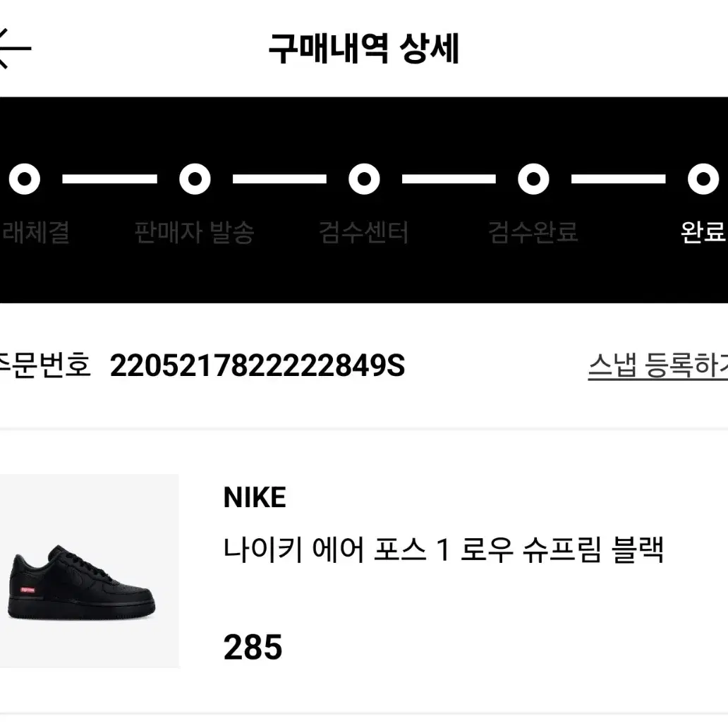Click the size 285 text
Viewport: 728px width, 728px height.
click(x=253, y=647)
